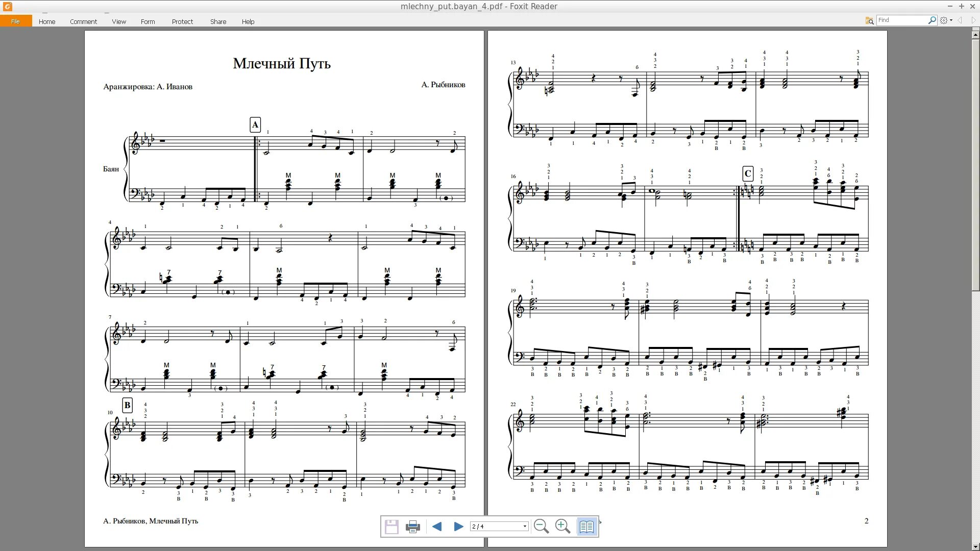Click footer text "А. Рыбников, Млечный Путь"

click(x=151, y=521)
